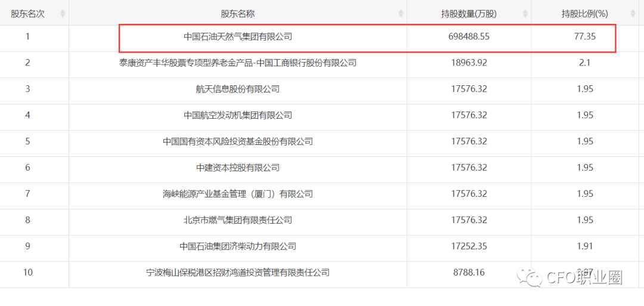Select 中国航空发动机集团有限公司 row name

coord(237,115)
